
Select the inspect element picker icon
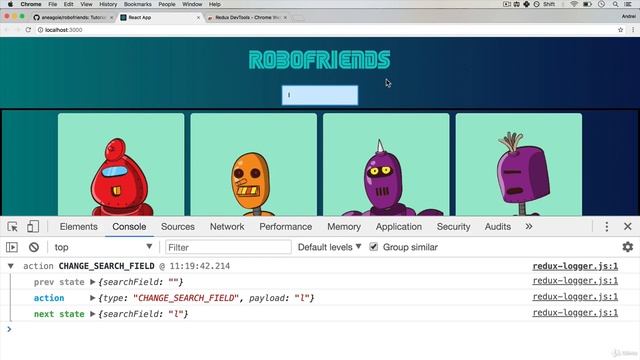12,227
